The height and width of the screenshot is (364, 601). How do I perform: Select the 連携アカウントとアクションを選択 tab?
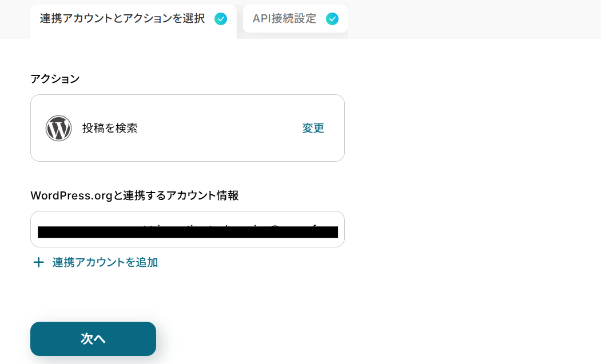[x=133, y=21]
